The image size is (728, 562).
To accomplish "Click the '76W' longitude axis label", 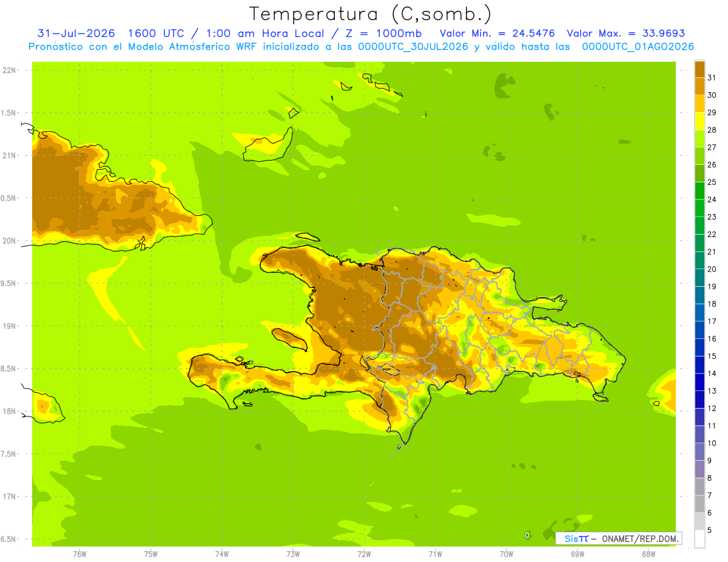I will tap(79, 554).
